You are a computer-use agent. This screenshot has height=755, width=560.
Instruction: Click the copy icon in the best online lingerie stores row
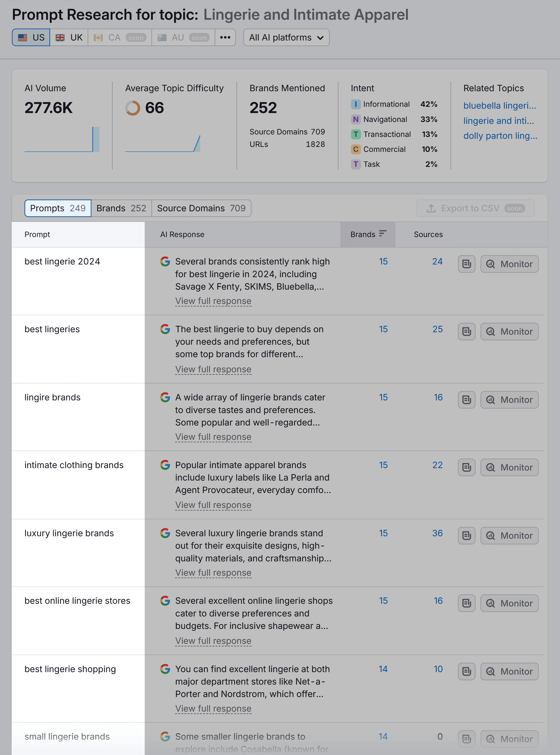pyautogui.click(x=466, y=603)
